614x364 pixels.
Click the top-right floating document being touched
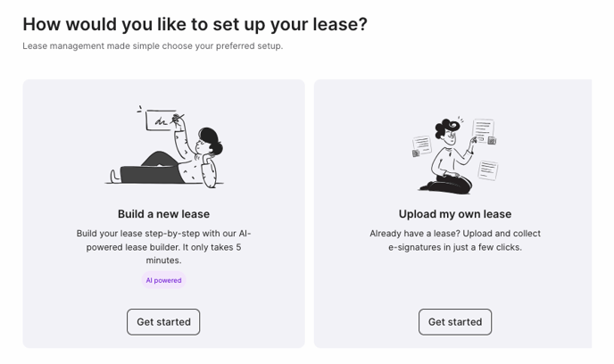[x=484, y=131]
